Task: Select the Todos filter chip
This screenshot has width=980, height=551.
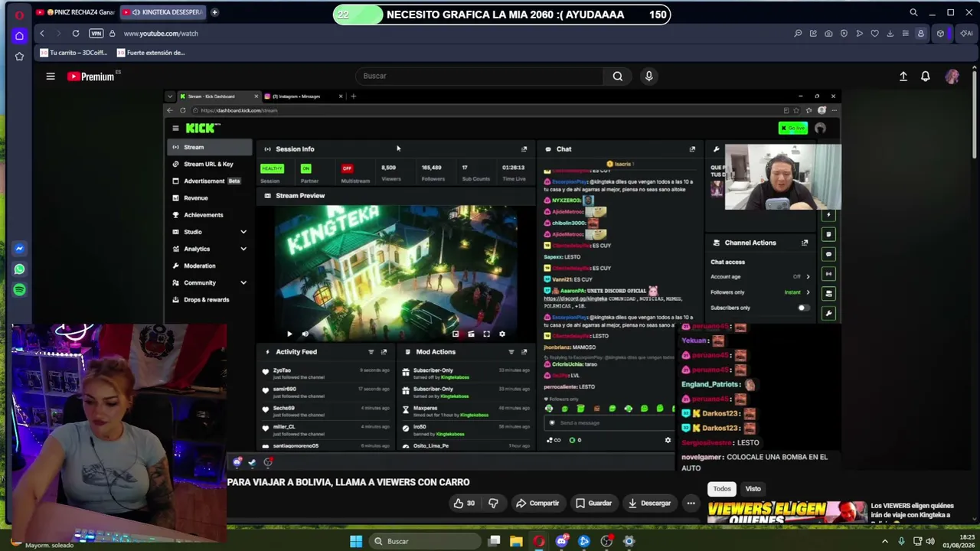Action: (x=722, y=488)
